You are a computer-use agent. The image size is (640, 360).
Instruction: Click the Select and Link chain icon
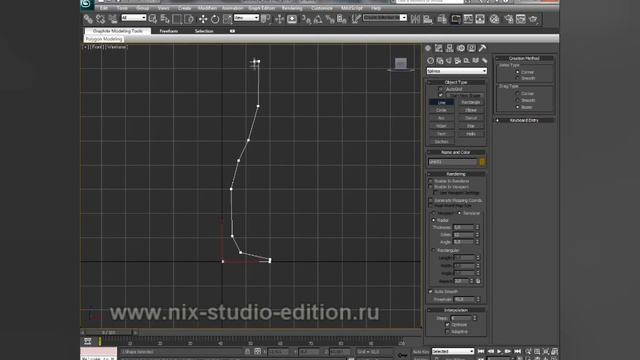(88, 19)
